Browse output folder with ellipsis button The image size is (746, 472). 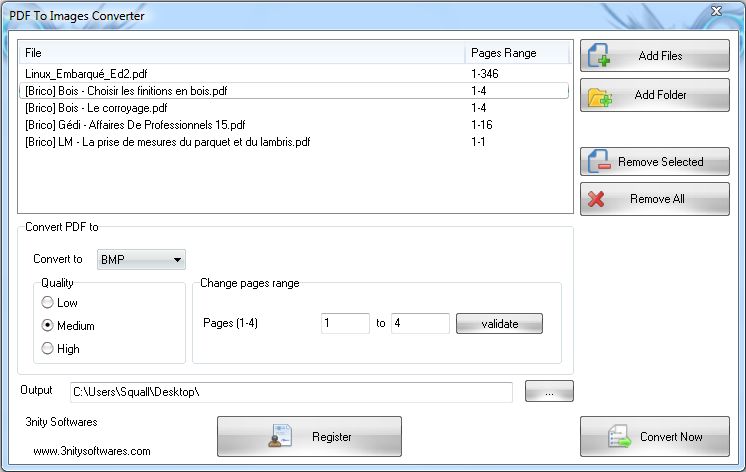point(549,392)
